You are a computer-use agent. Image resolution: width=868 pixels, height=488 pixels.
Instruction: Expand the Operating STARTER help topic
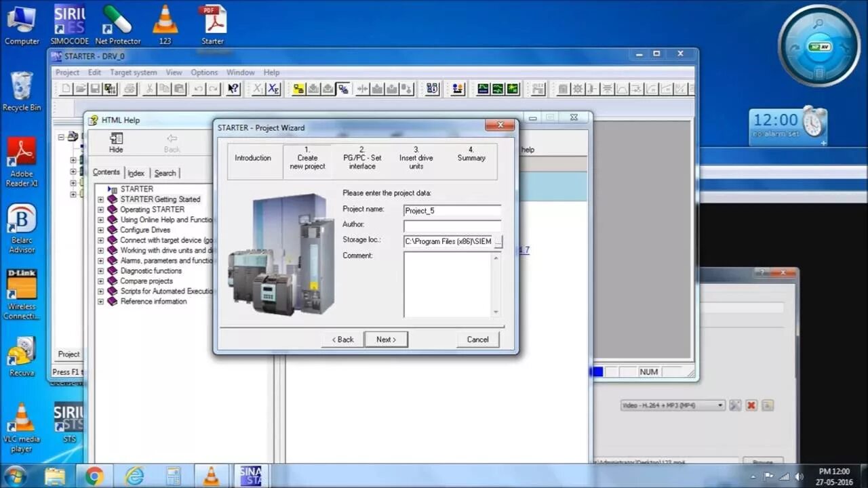pyautogui.click(x=101, y=209)
